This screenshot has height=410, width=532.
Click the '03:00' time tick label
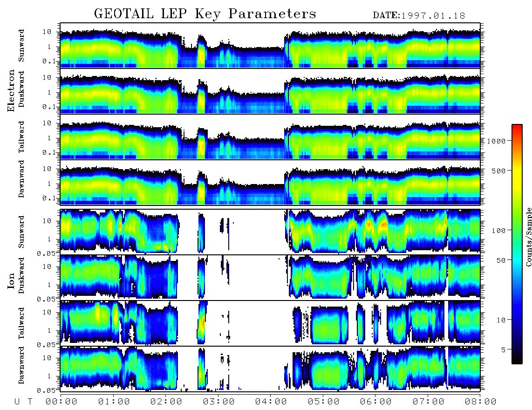tap(218, 402)
